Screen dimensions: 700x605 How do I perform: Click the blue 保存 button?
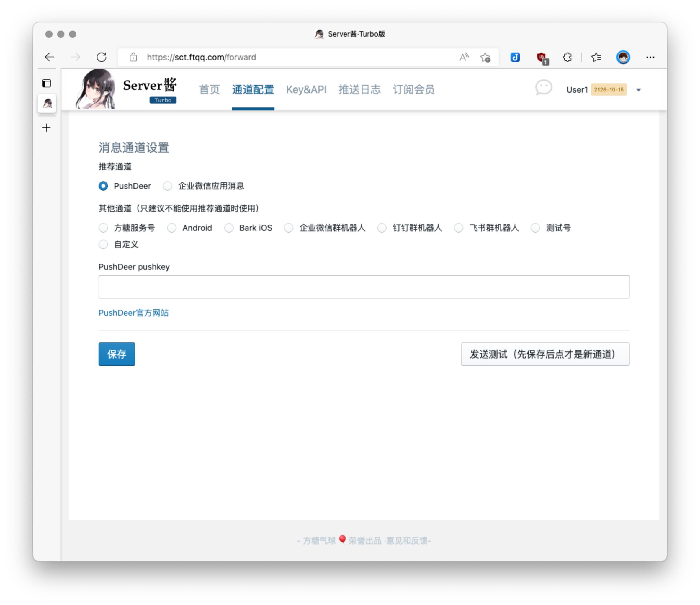[x=117, y=354]
